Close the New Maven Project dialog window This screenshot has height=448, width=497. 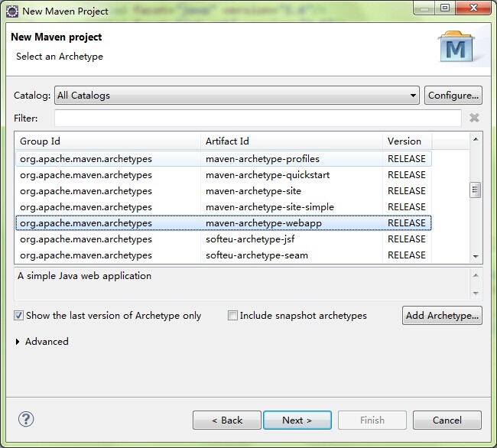click(473, 8)
